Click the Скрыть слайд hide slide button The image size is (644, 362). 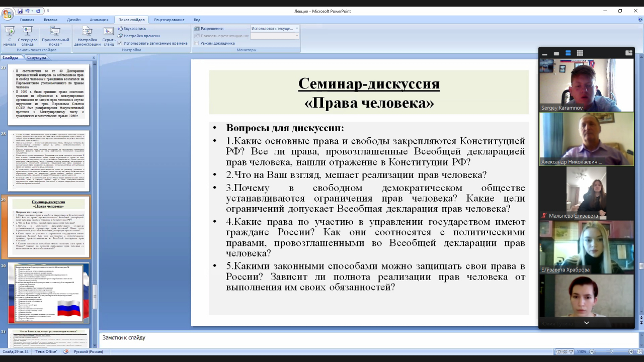[109, 36]
